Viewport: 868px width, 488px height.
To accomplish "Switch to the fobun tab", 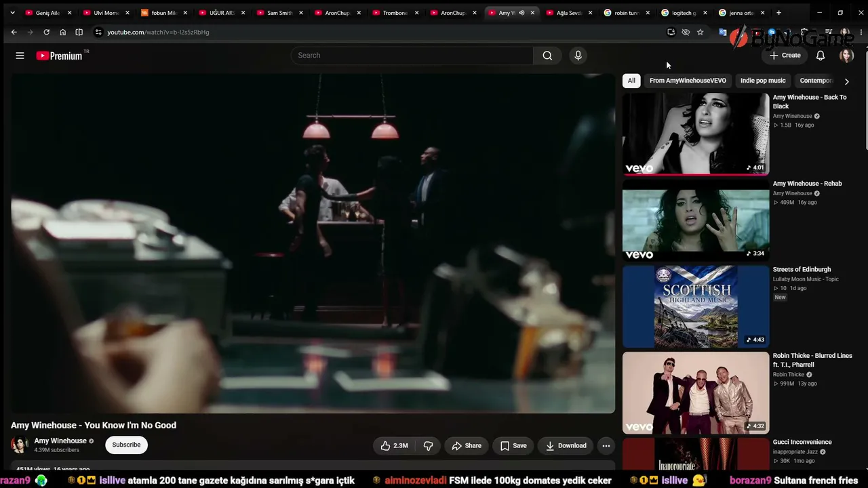I will pyautogui.click(x=163, y=13).
